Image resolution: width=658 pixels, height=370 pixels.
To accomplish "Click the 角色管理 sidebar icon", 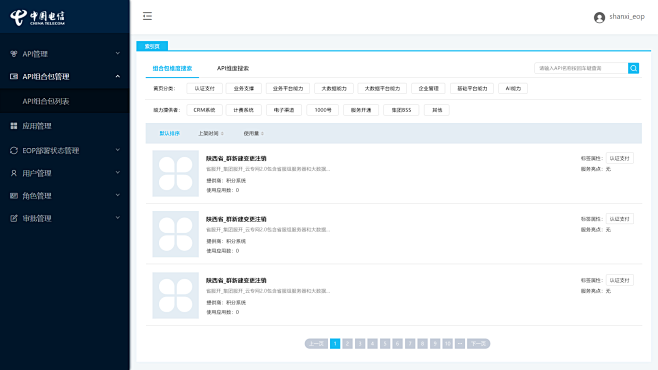I will [x=14, y=195].
